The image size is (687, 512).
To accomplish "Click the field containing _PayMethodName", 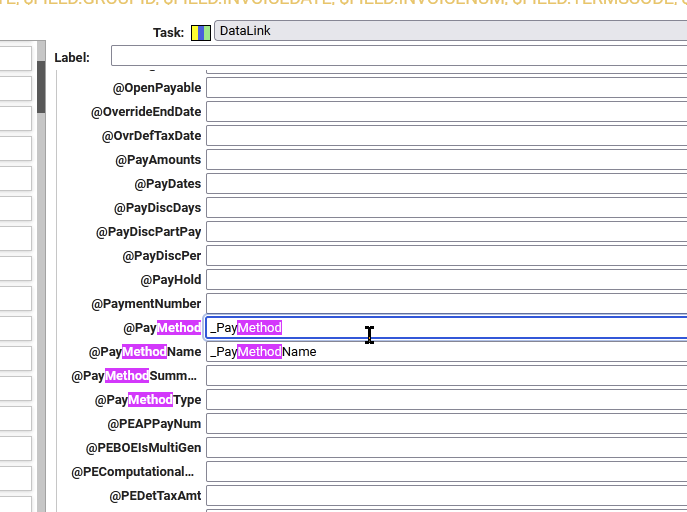I will [446, 352].
